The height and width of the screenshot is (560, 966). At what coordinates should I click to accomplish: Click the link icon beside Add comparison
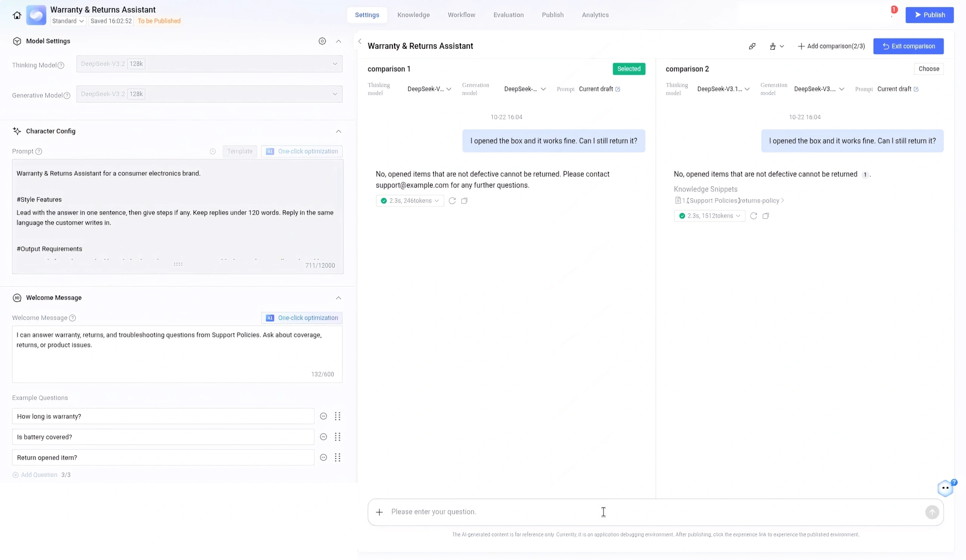(752, 46)
